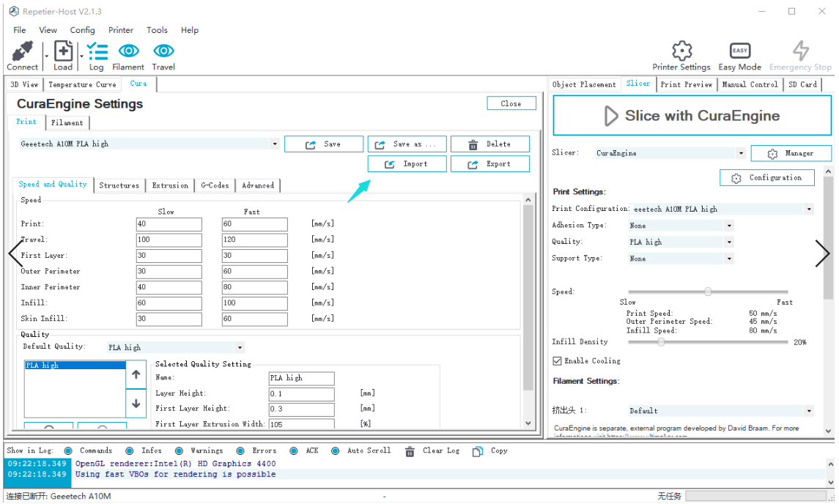Click the Clear Log trash icon
The width and height of the screenshot is (839, 504).
[410, 451]
